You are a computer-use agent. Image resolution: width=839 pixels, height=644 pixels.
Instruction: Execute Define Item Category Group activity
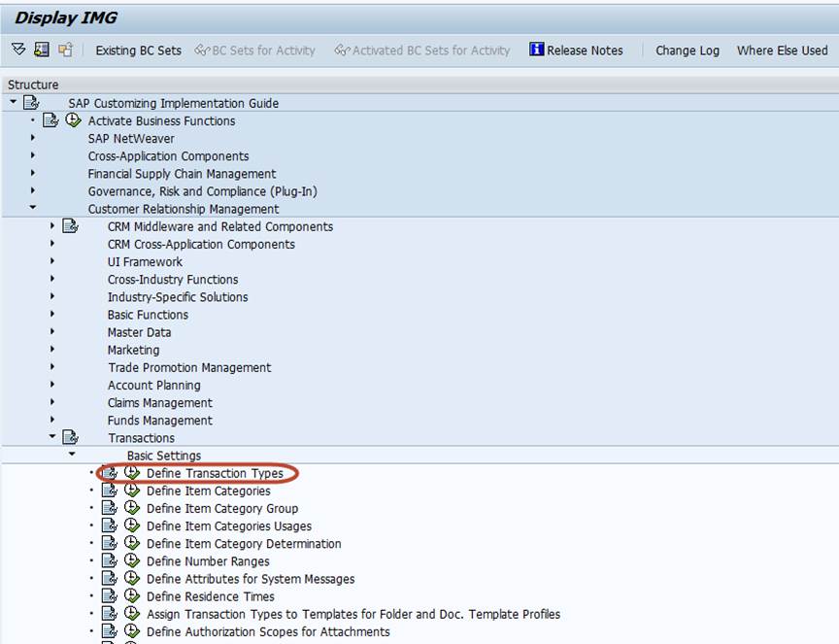click(132, 508)
